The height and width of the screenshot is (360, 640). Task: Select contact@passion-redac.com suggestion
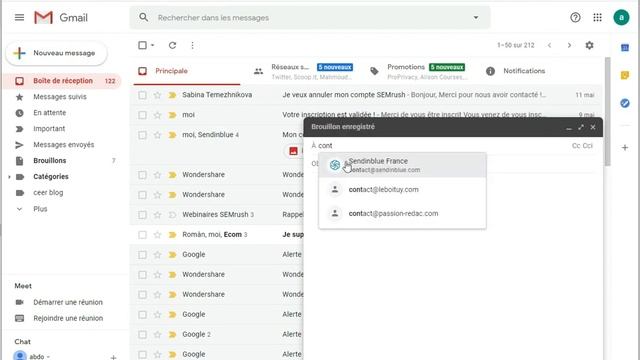point(402,213)
